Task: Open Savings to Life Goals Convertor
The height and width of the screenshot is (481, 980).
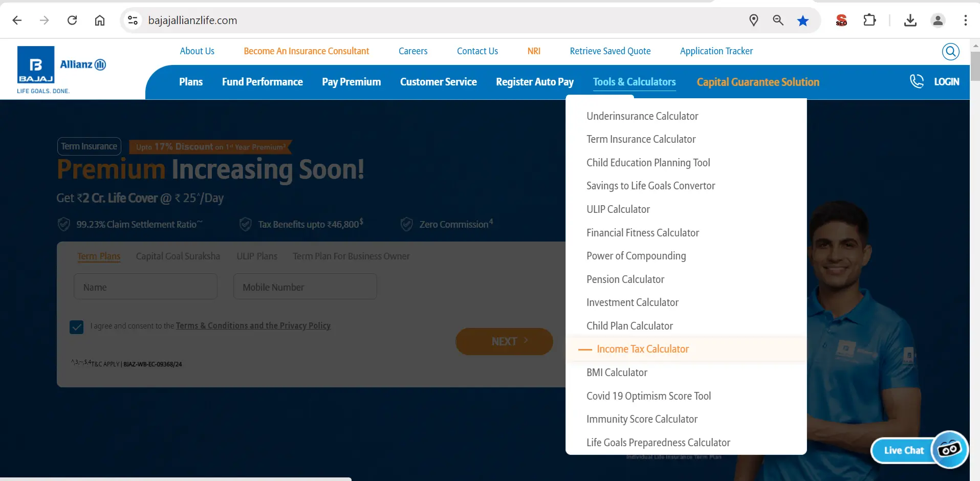Action: (651, 186)
